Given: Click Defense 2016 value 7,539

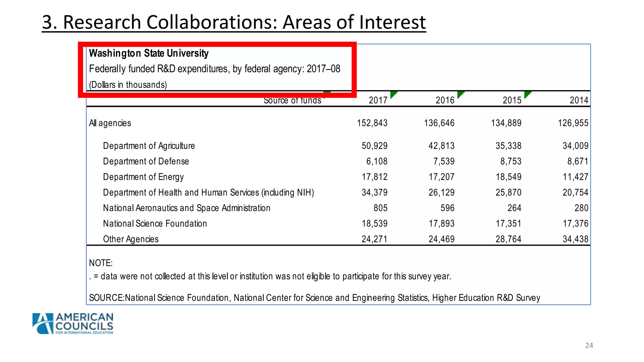Looking at the screenshot, I should click(444, 161).
